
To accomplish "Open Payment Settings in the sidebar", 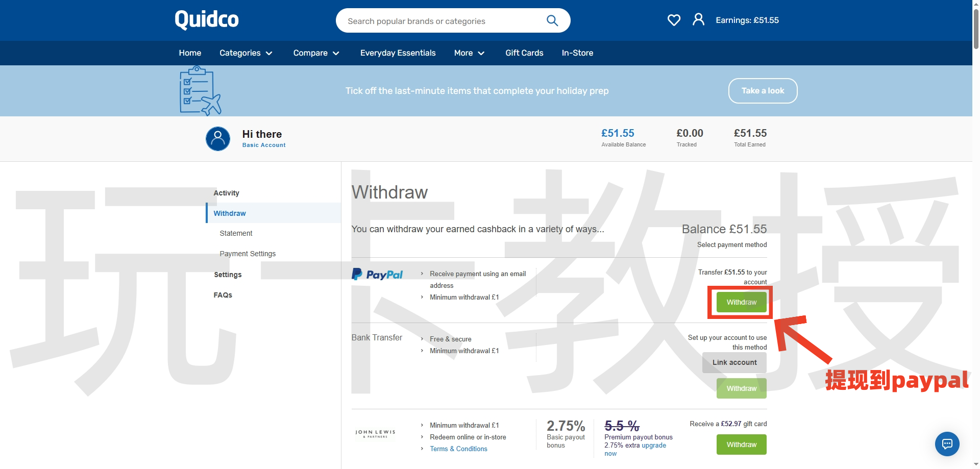I will [x=248, y=254].
